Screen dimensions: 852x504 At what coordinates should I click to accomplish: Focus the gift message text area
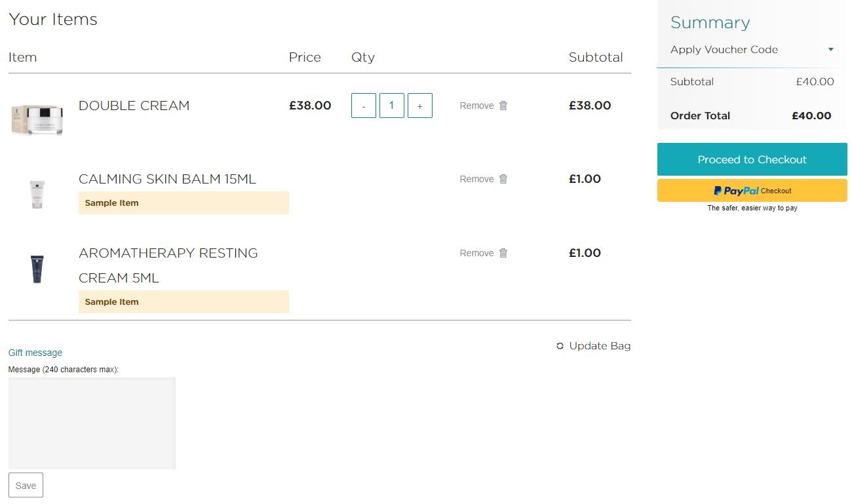(92, 423)
